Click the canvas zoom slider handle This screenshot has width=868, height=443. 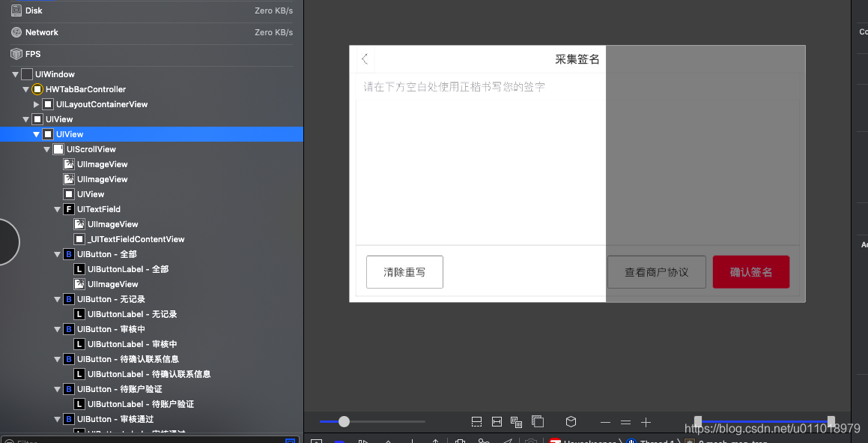point(344,421)
